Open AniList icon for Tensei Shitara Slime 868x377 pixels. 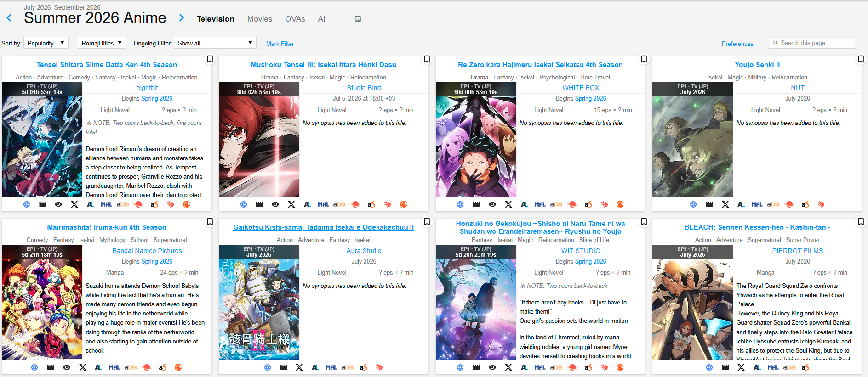91,204
